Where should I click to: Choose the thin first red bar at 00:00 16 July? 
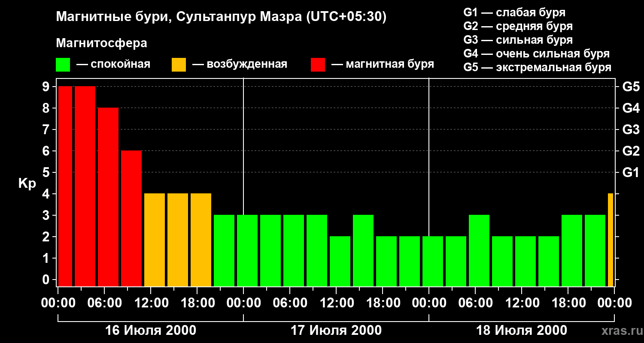[x=65, y=187]
